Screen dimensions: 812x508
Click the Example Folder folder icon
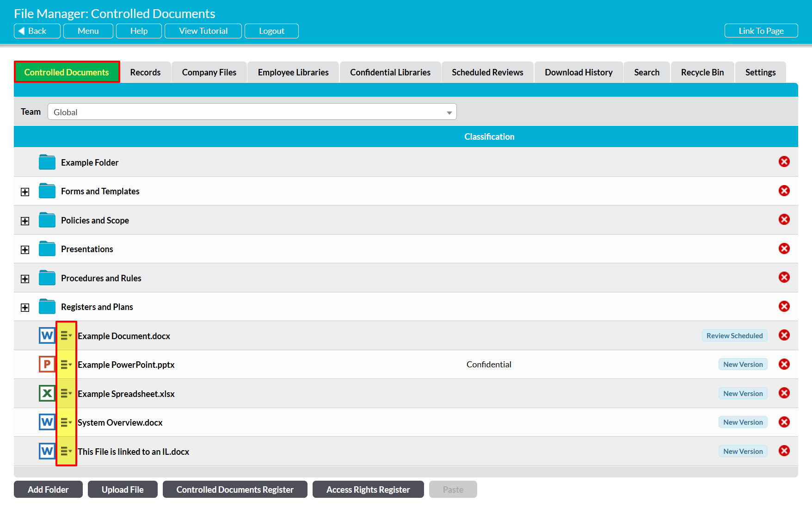click(x=47, y=162)
